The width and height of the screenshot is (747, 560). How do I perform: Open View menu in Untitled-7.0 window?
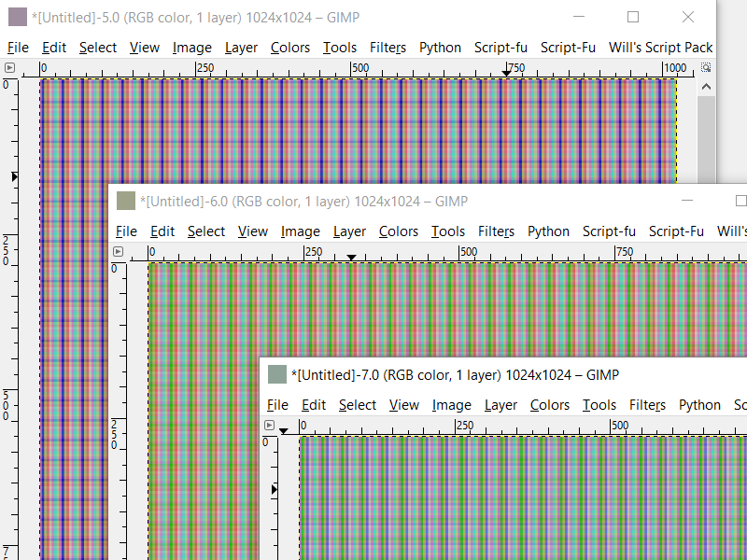point(404,405)
